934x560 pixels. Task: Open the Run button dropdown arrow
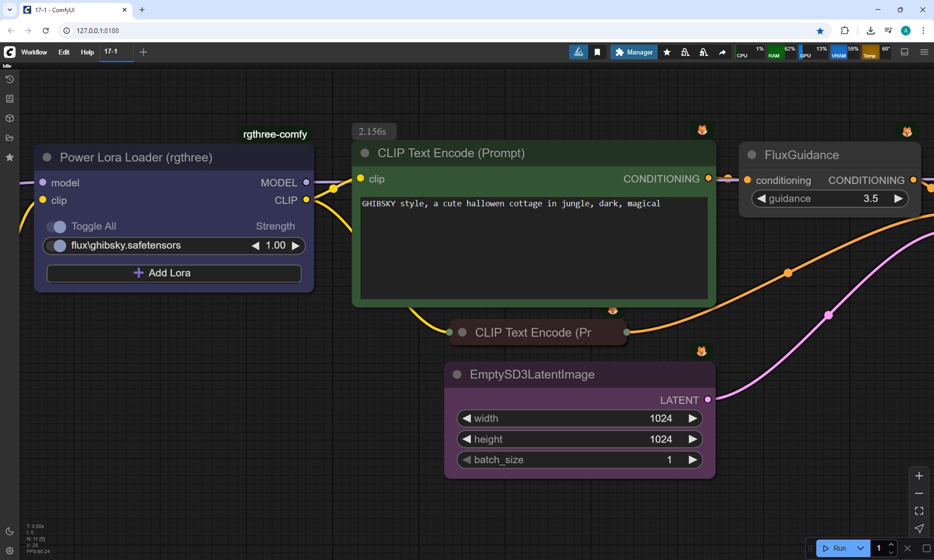pos(861,548)
